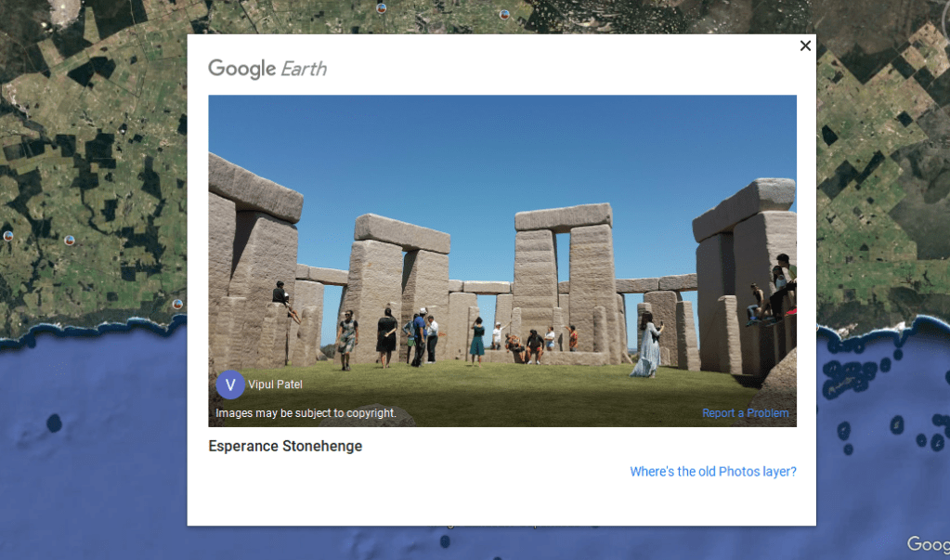Open "Where's the old Photos layer?" link
Image resolution: width=950 pixels, height=560 pixels.
tap(712, 472)
